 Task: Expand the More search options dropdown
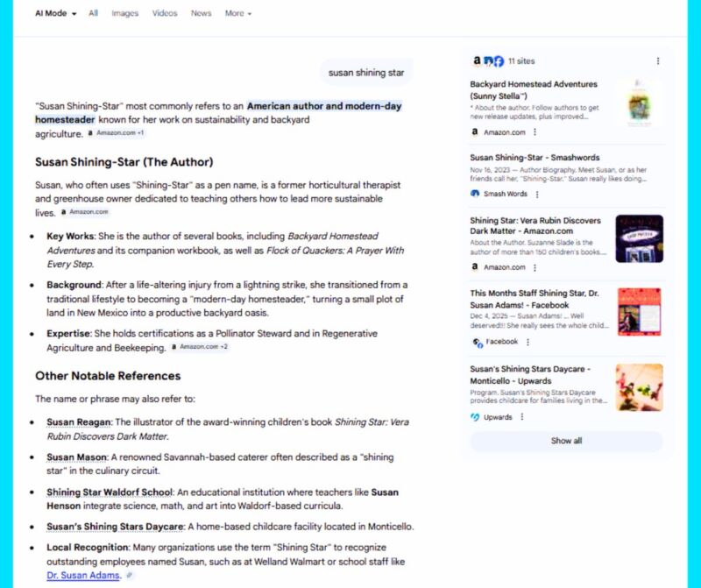click(237, 14)
